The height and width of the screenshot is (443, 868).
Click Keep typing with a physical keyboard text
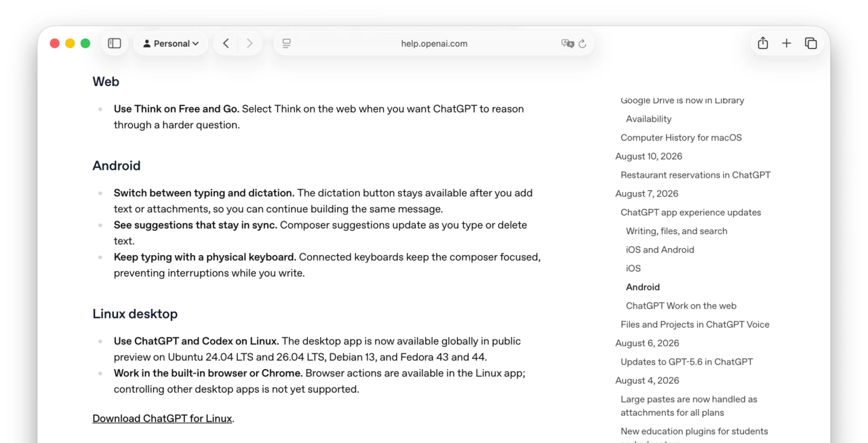205,257
